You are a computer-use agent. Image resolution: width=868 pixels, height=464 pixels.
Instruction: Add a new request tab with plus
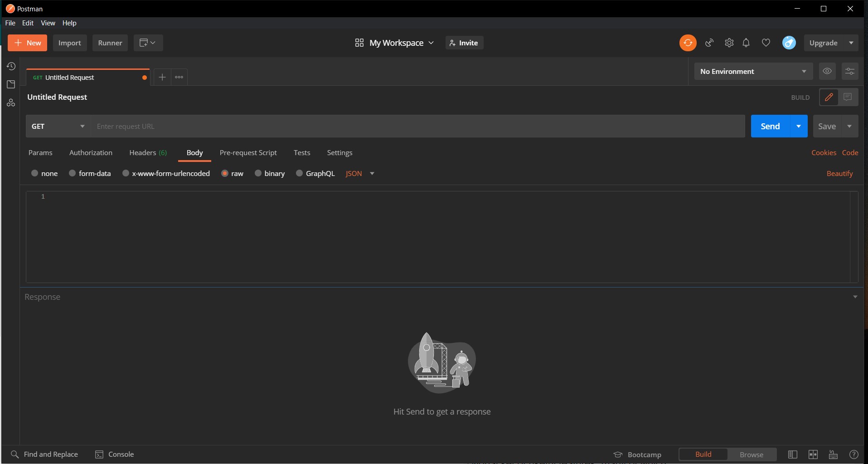point(162,77)
